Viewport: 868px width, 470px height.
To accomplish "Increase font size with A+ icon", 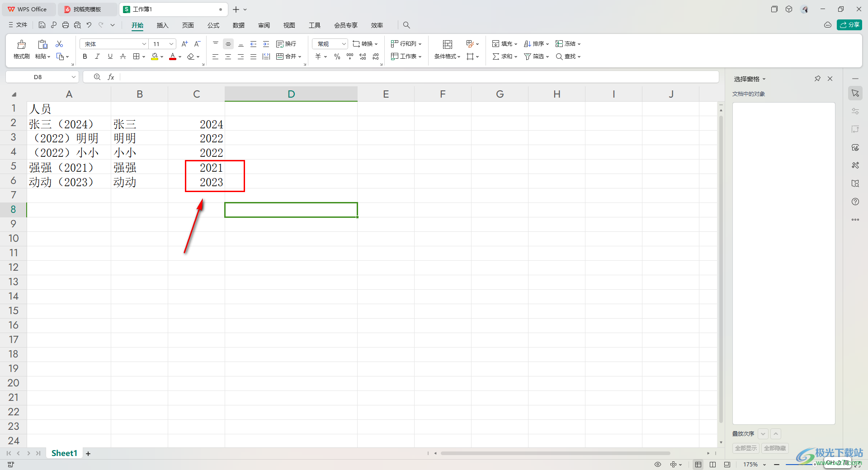I will point(184,44).
